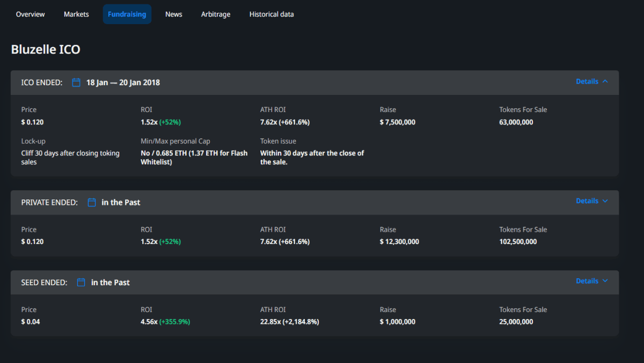Screen dimensions: 644x363
Task: Click calendar icon in SEED ENDED header
Action: coord(81,282)
